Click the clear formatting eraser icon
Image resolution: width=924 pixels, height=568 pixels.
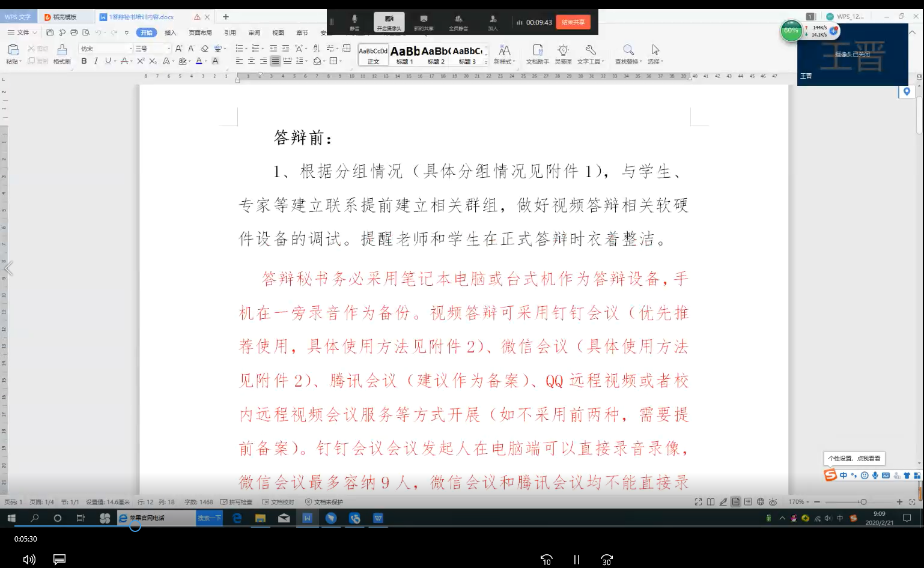click(205, 49)
